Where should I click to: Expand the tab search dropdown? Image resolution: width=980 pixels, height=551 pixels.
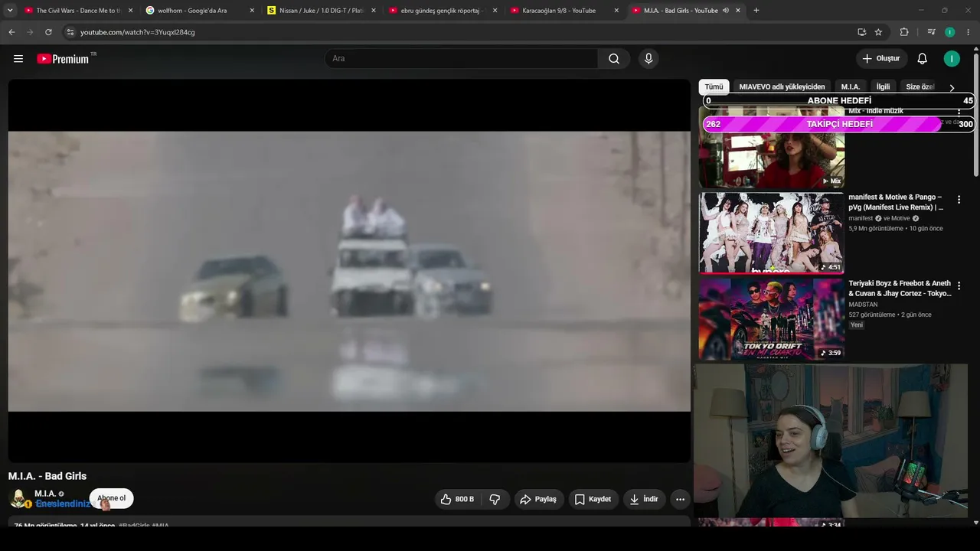point(10,11)
